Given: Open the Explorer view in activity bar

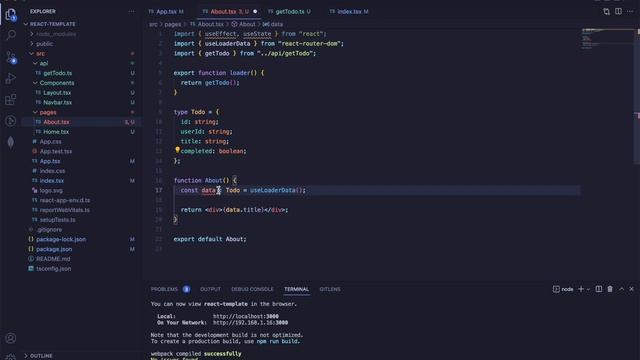Looking at the screenshot, I should coord(11,15).
